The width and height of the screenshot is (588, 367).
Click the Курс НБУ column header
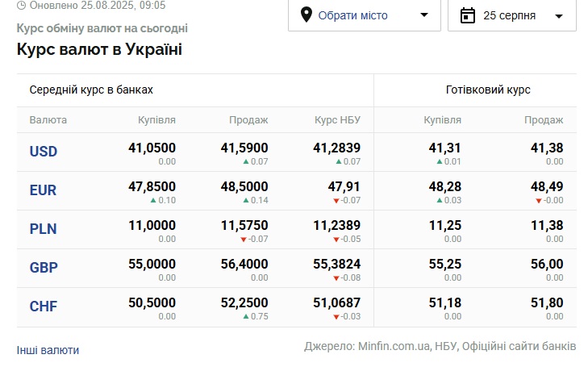(337, 120)
